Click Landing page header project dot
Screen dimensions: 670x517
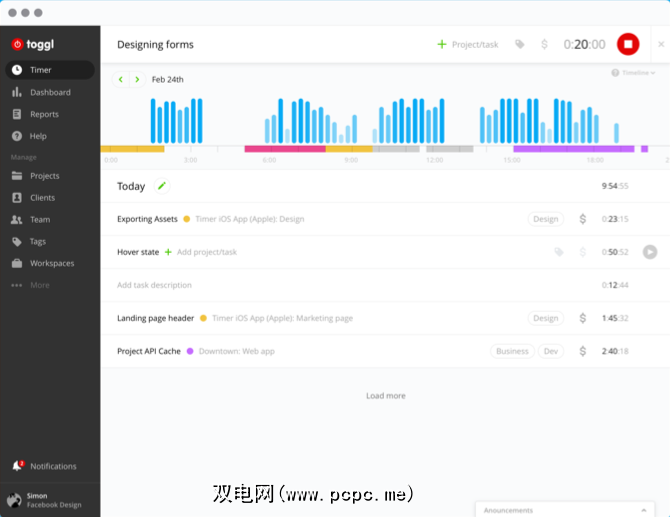tap(203, 318)
